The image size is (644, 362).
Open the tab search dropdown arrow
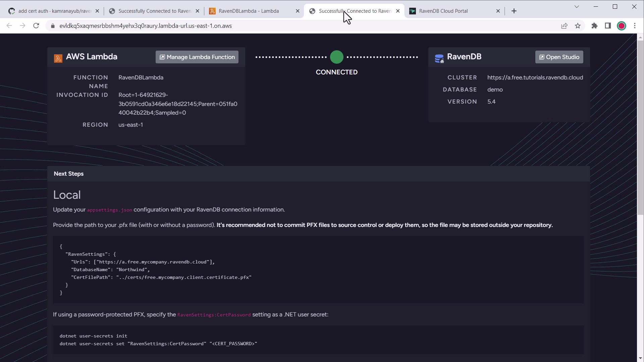(577, 7)
